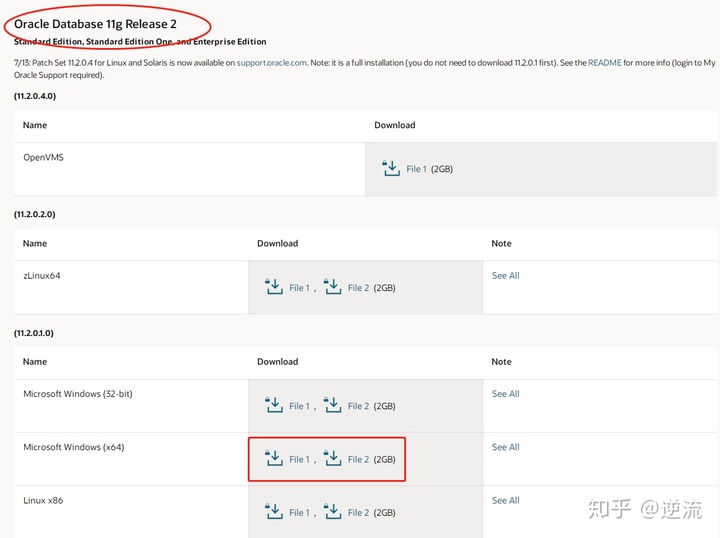Image resolution: width=720 pixels, height=538 pixels.
Task: Click Linux x86 File 1 download icon
Action: click(274, 511)
